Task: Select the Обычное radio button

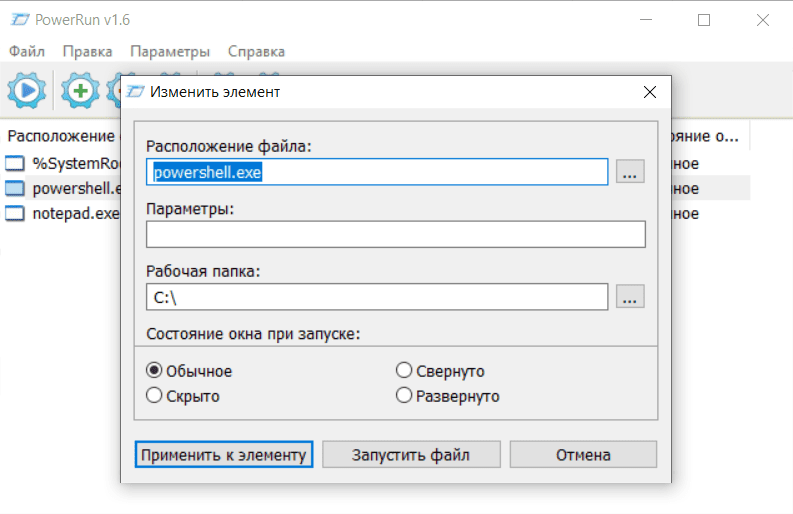Action: (154, 371)
